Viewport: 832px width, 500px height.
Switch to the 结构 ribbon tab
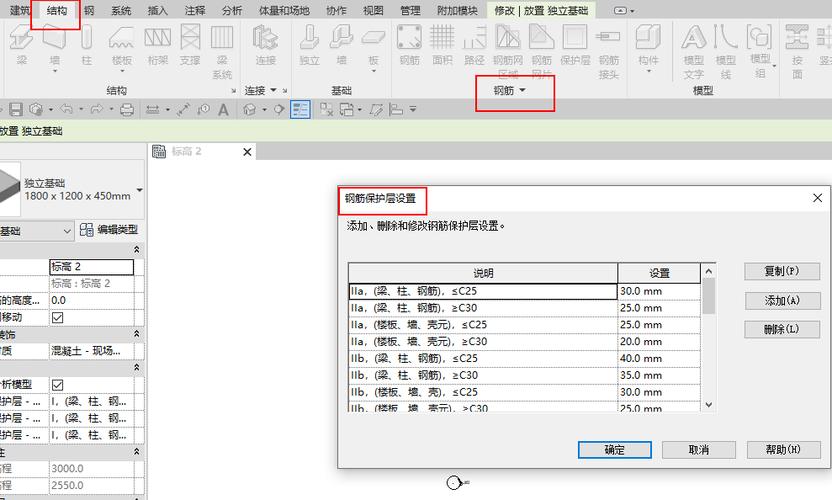56,10
